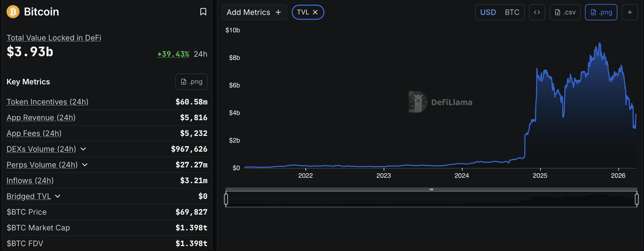Download chart data as .csv
The width and height of the screenshot is (644, 251).
[x=565, y=12]
